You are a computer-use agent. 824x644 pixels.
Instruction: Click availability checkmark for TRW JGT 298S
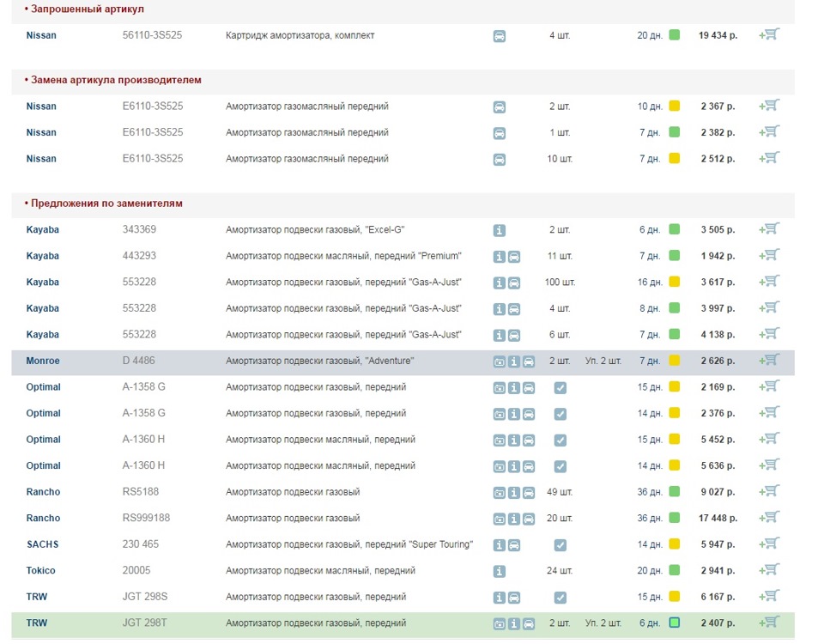(x=560, y=598)
